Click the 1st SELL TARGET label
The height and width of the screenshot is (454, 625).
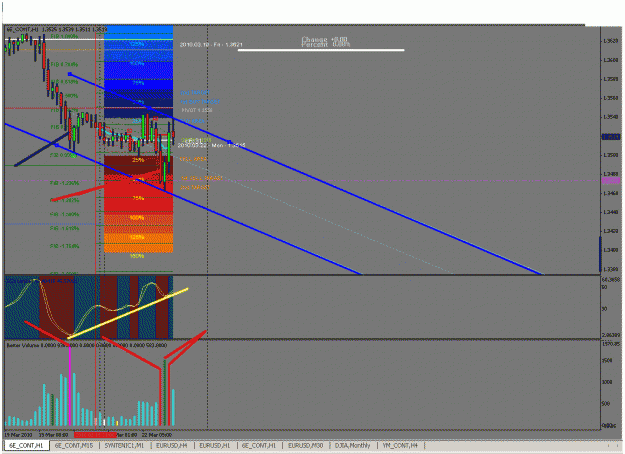coord(201,178)
